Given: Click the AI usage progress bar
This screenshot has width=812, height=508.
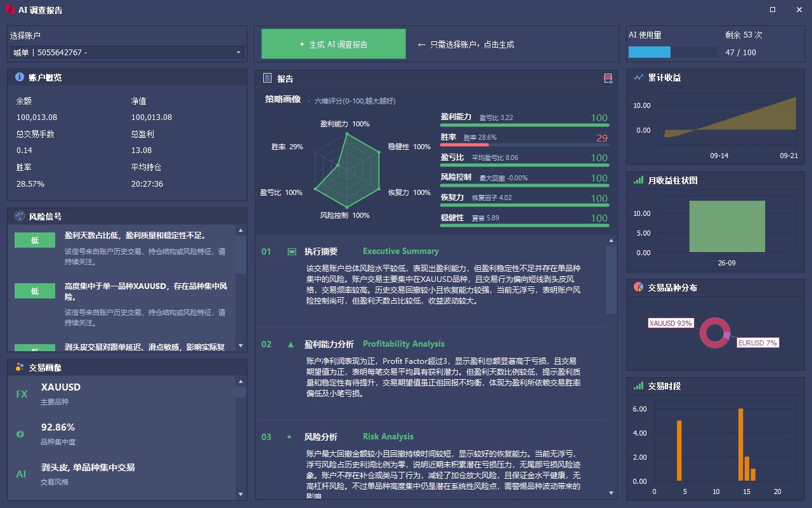Looking at the screenshot, I should click(673, 52).
